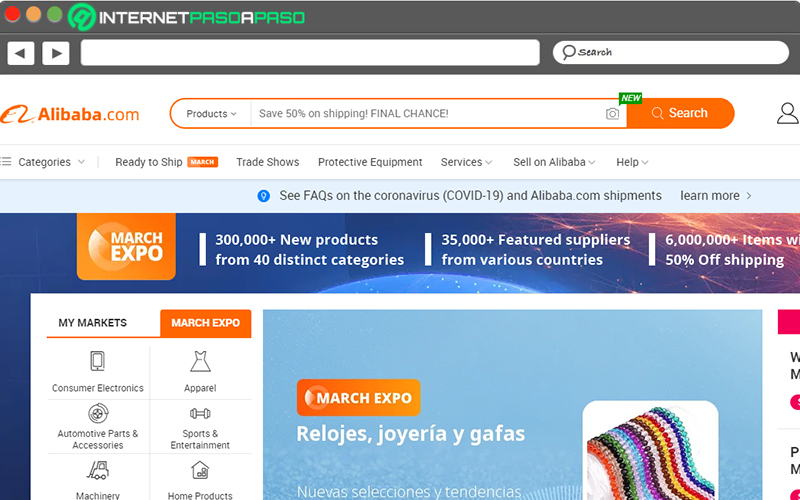Click the InternetPasoaPaso logo in title bar
The image size is (800, 500).
point(187,17)
